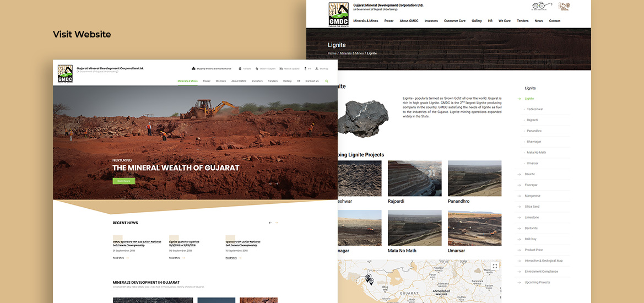This screenshot has height=303, width=644.
Task: Select Panandhro in the Lignite sidebar submenu
Action: click(534, 131)
